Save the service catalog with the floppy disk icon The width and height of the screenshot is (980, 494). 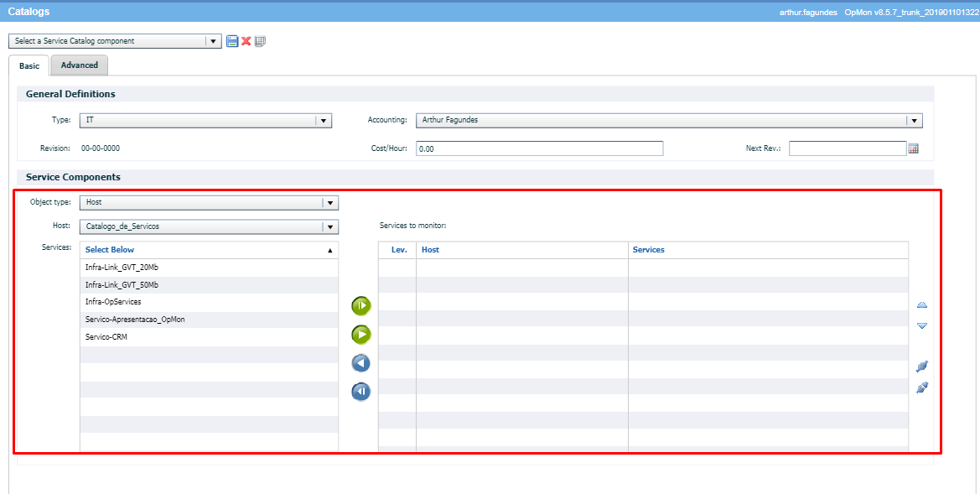coord(232,41)
